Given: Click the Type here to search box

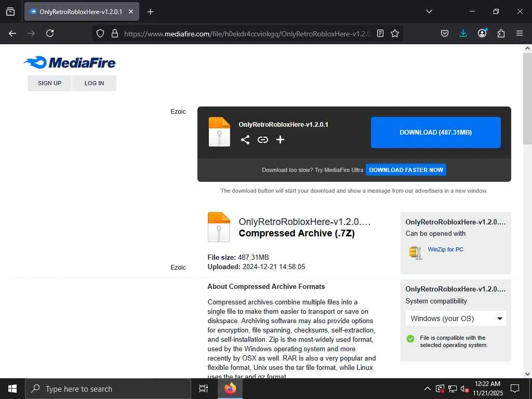Looking at the screenshot, I should (x=108, y=389).
